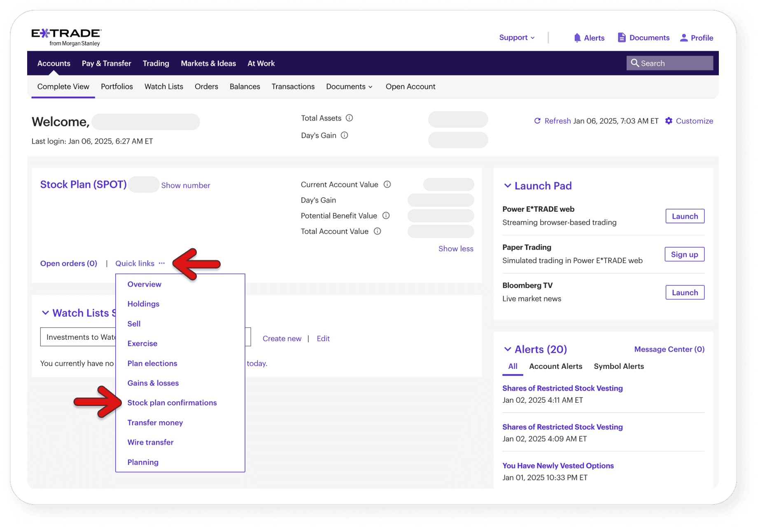Select Planning in Quick links menu
Viewport: 760px width, 532px height.
pos(143,462)
